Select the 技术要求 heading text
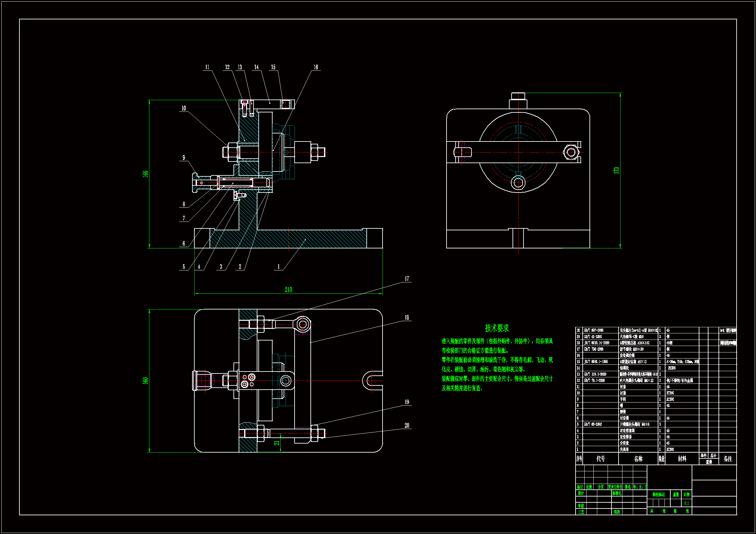Viewport: 756px width, 534px height. [497, 328]
